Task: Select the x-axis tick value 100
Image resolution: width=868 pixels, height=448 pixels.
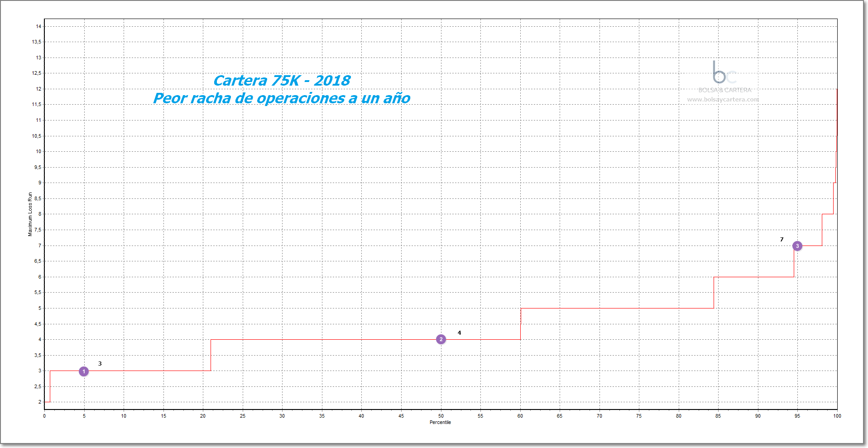Action: (x=837, y=416)
